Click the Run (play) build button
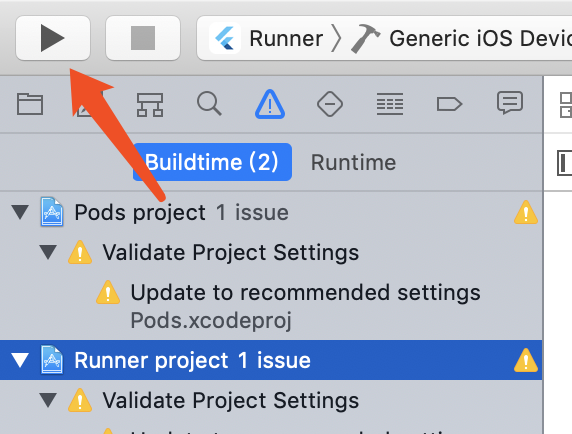572x434 pixels. 53,38
